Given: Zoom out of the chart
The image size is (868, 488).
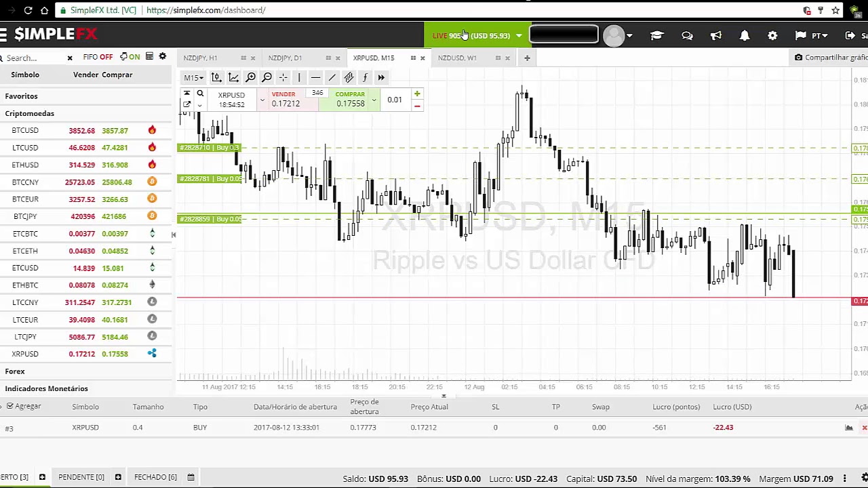Looking at the screenshot, I should (267, 77).
